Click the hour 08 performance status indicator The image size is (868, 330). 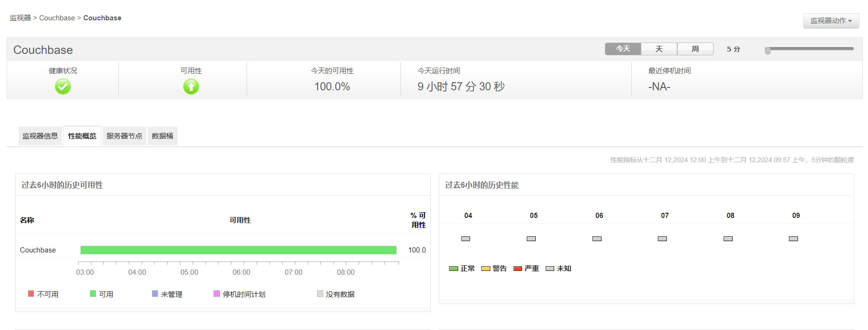click(728, 239)
